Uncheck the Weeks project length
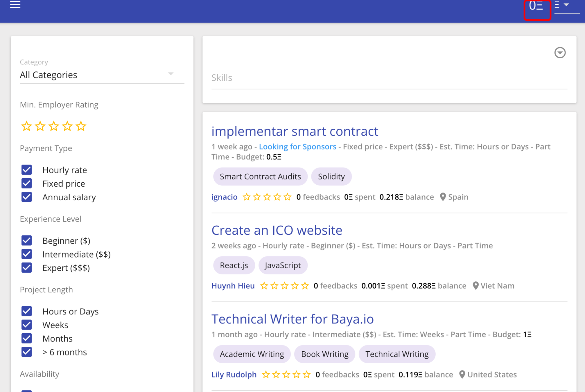Image resolution: width=585 pixels, height=392 pixels. [x=27, y=325]
